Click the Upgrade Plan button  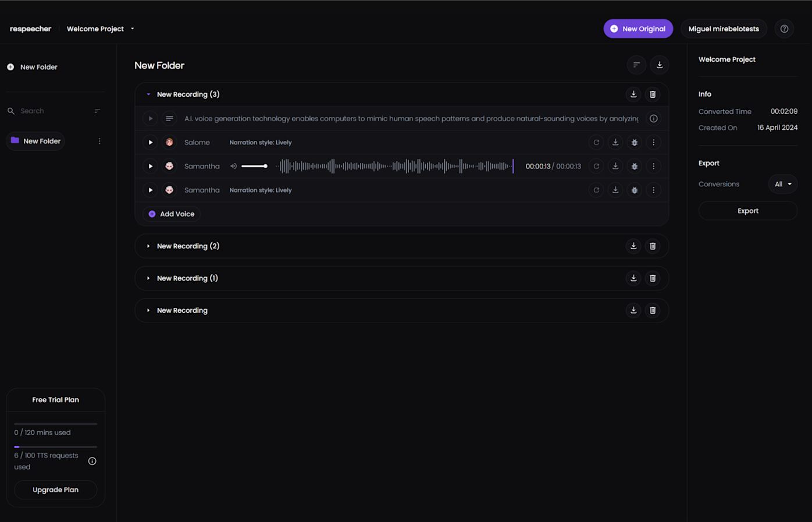55,490
